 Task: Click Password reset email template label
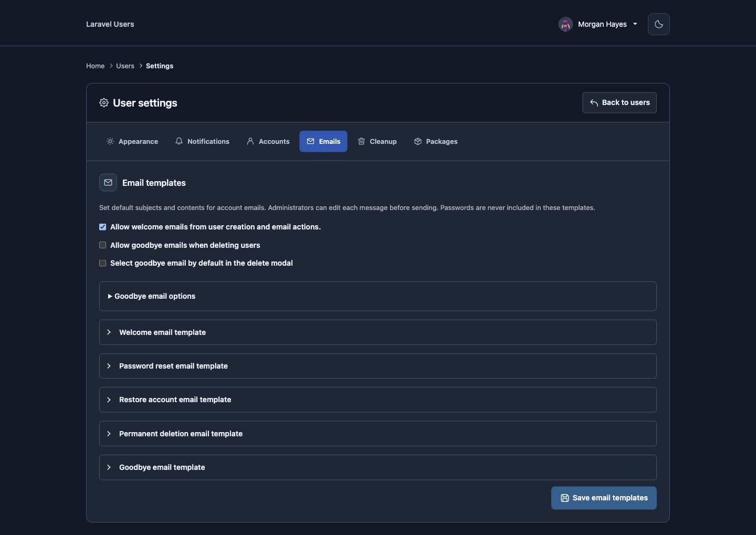click(173, 366)
